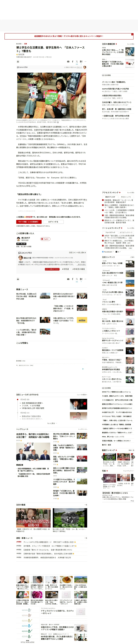The height and width of the screenshot is (644, 138).
Task: Click もっと見る beside アクセスランキング
Action: point(130,192)
